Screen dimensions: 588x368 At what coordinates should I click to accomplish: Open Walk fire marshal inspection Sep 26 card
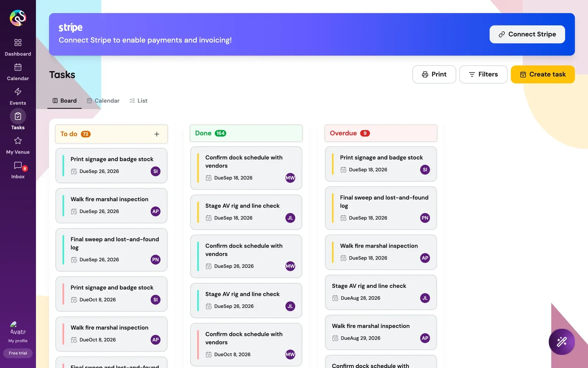111,206
